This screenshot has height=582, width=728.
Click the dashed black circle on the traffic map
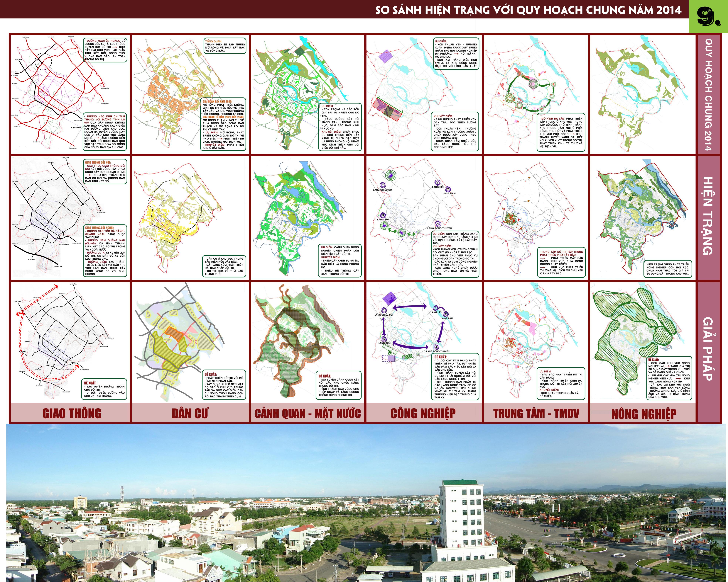[44, 62]
